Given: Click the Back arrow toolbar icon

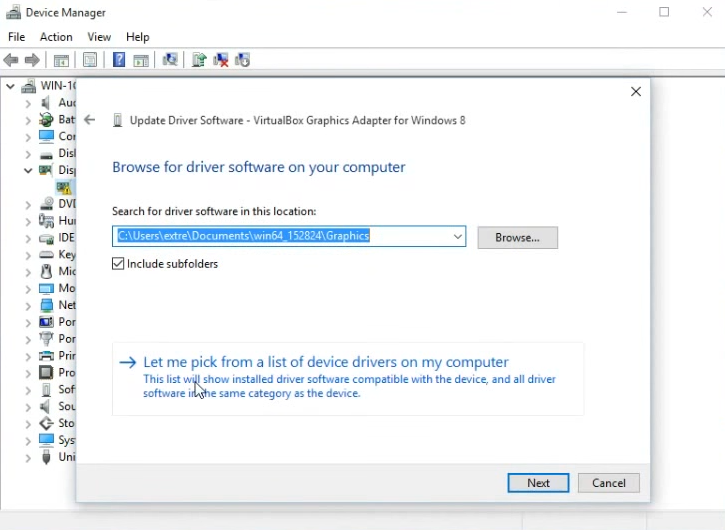Looking at the screenshot, I should pyautogui.click(x=11, y=60).
